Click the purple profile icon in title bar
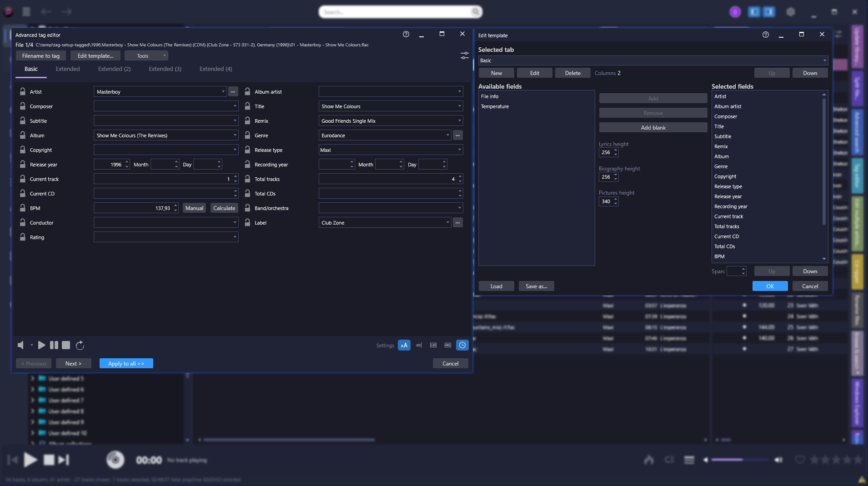The height and width of the screenshot is (486, 868). coord(735,12)
